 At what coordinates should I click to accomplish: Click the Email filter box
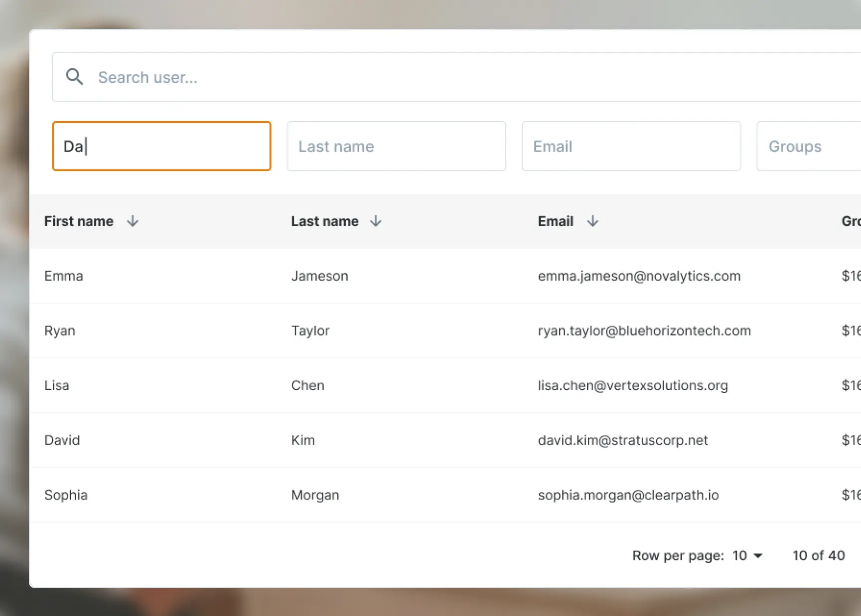tap(631, 146)
